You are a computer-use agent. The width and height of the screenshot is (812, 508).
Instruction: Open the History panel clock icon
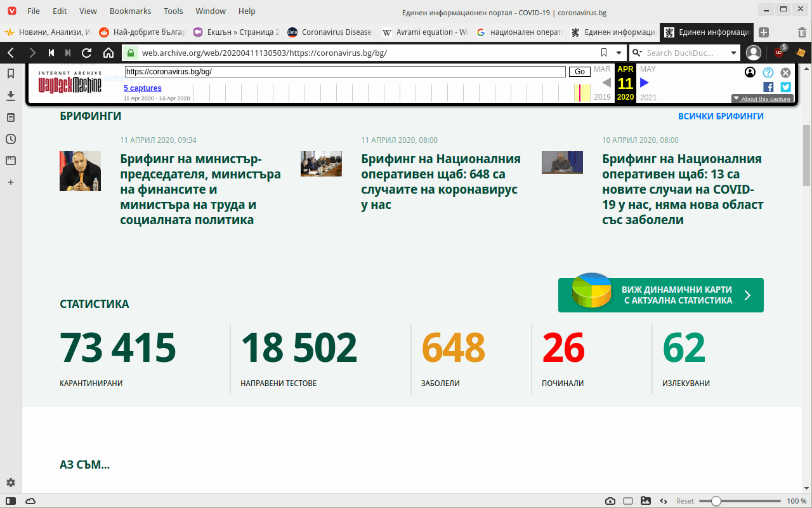click(11, 139)
